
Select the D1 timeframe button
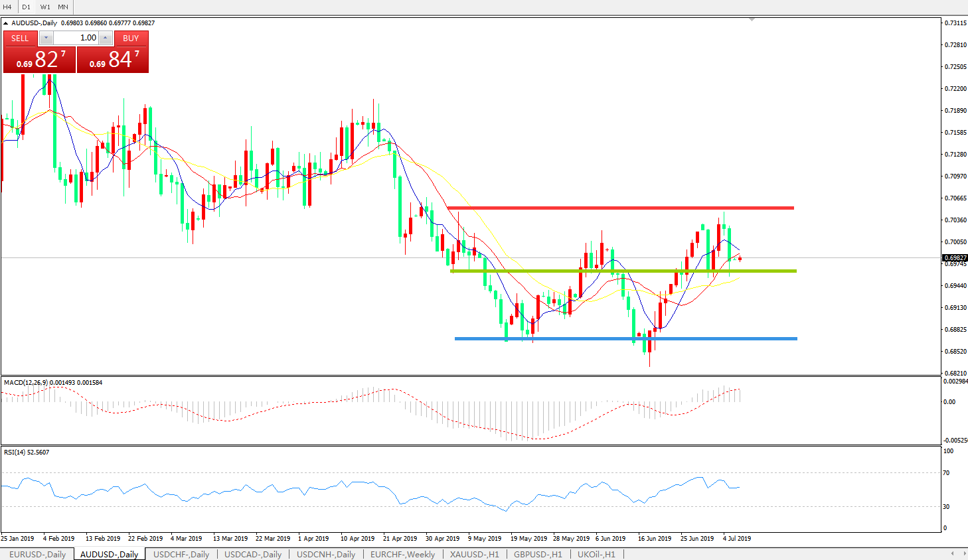pos(27,7)
